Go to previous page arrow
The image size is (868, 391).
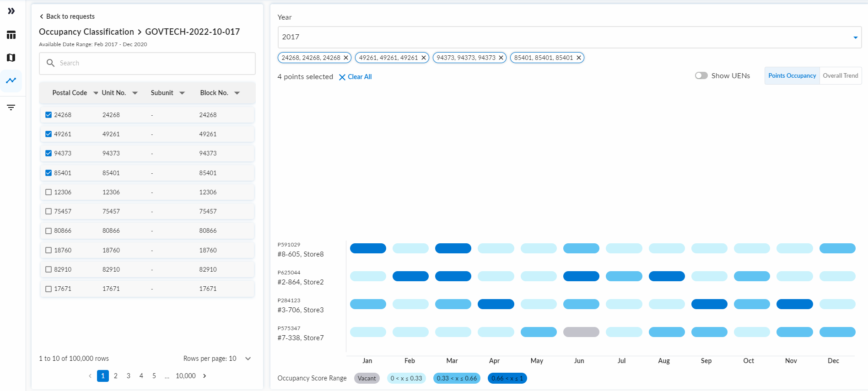(x=90, y=376)
